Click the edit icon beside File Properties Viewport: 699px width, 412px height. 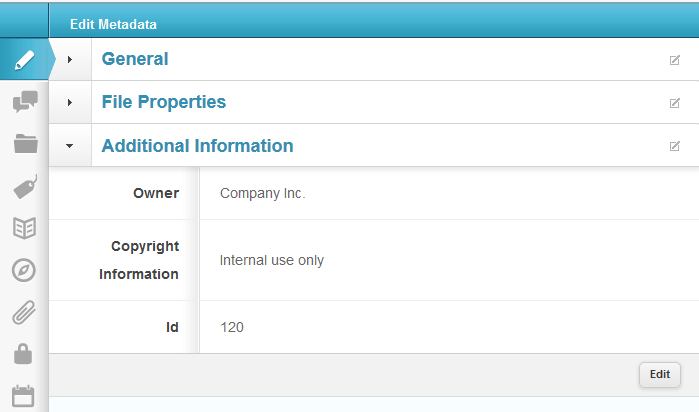(x=674, y=103)
